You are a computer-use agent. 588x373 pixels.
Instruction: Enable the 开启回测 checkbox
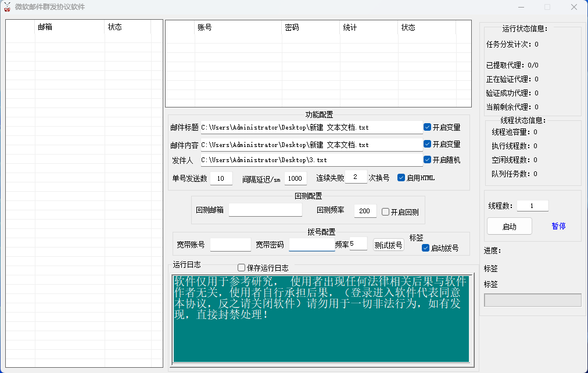coord(385,212)
